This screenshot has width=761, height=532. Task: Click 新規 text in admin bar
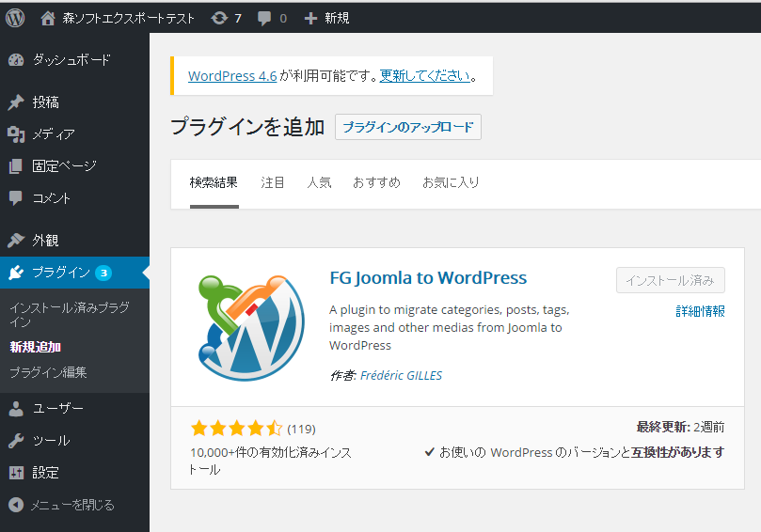point(337,19)
